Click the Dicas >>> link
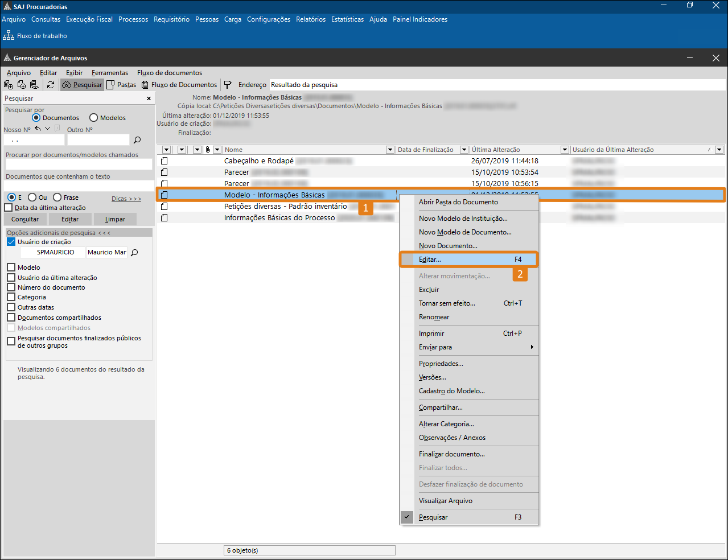 (x=126, y=199)
